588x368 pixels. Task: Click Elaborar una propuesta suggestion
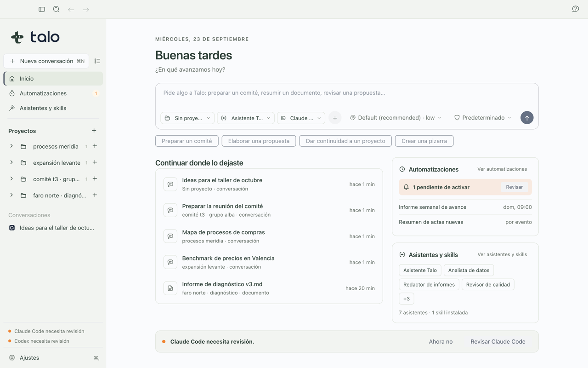coord(259,141)
